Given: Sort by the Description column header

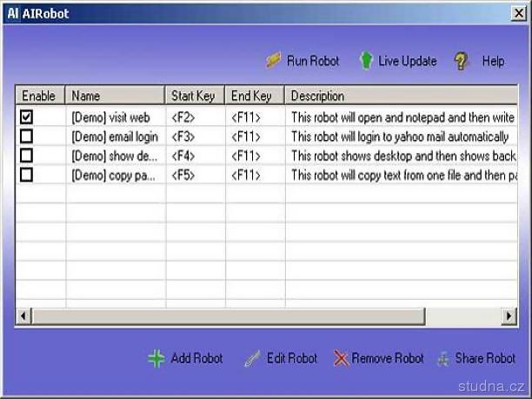Looking at the screenshot, I should click(x=402, y=96).
